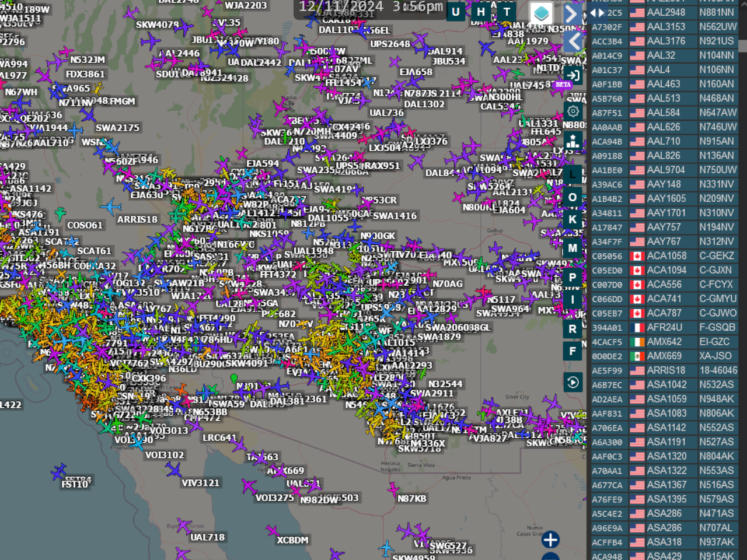Click registration XA-JSO in the table
The width and height of the screenshot is (747, 560).
[x=715, y=356]
